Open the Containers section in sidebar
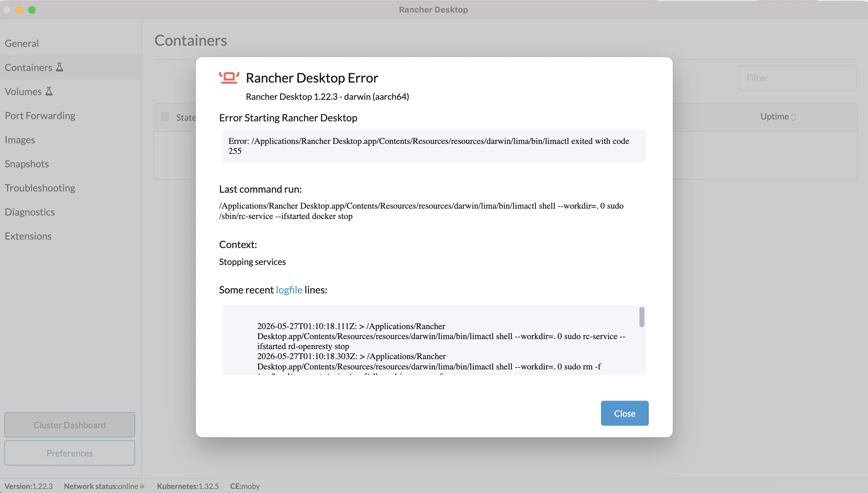 click(71, 67)
